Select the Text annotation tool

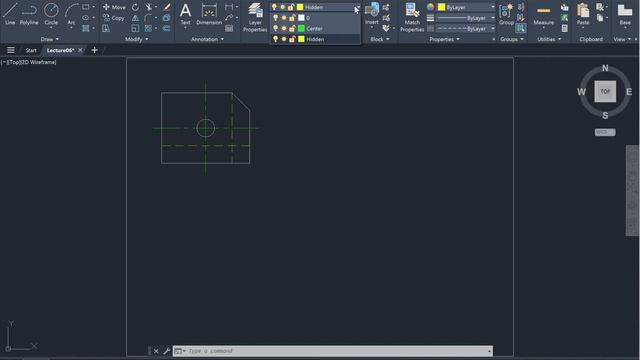click(185, 14)
